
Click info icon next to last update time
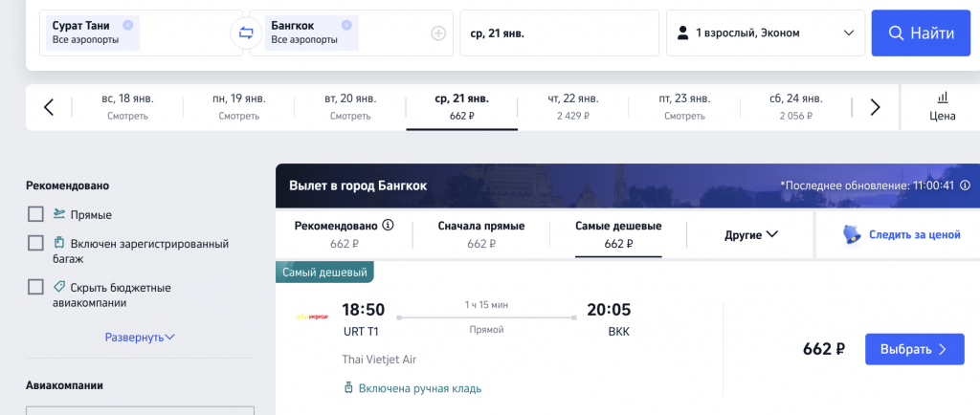click(965, 186)
